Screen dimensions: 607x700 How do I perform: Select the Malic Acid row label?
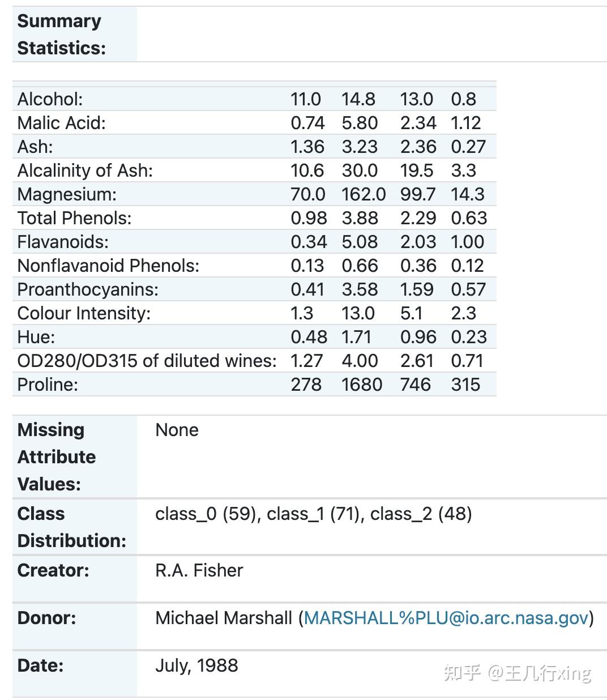[62, 123]
